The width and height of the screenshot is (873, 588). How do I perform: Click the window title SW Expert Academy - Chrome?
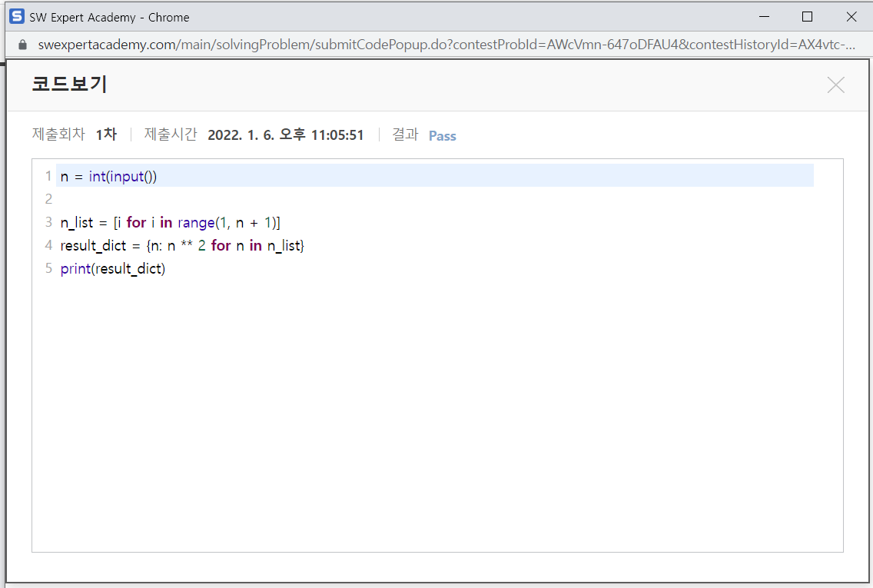point(109,17)
